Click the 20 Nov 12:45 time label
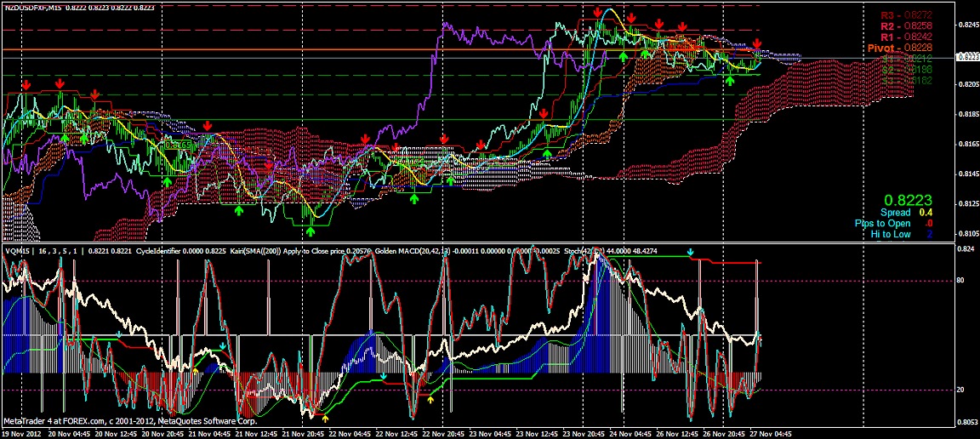 pyautogui.click(x=116, y=433)
